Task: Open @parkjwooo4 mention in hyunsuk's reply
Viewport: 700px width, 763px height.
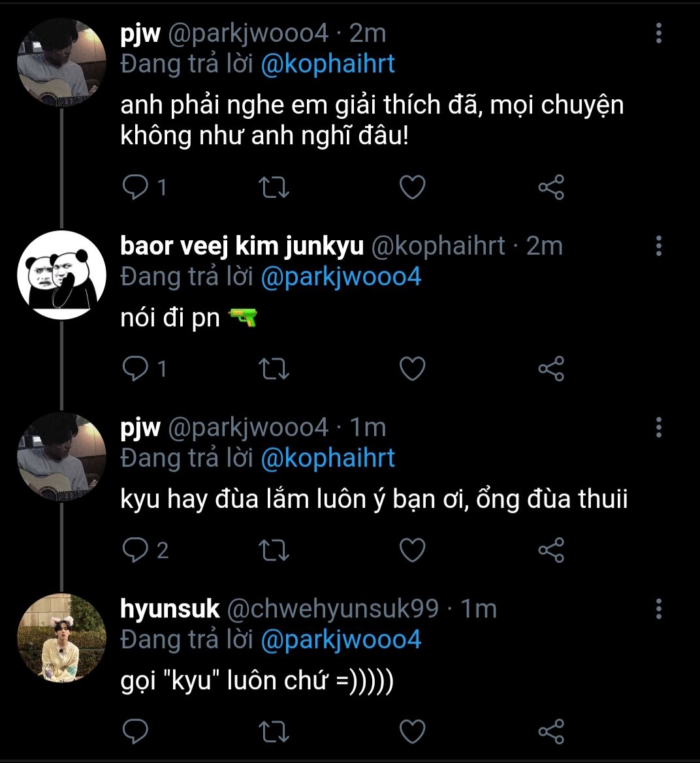Action: click(341, 639)
